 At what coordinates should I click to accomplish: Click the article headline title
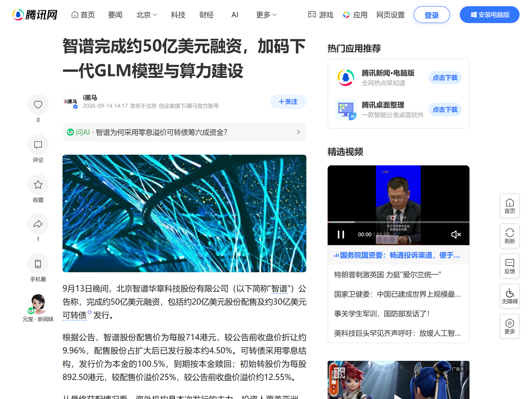pos(184,58)
